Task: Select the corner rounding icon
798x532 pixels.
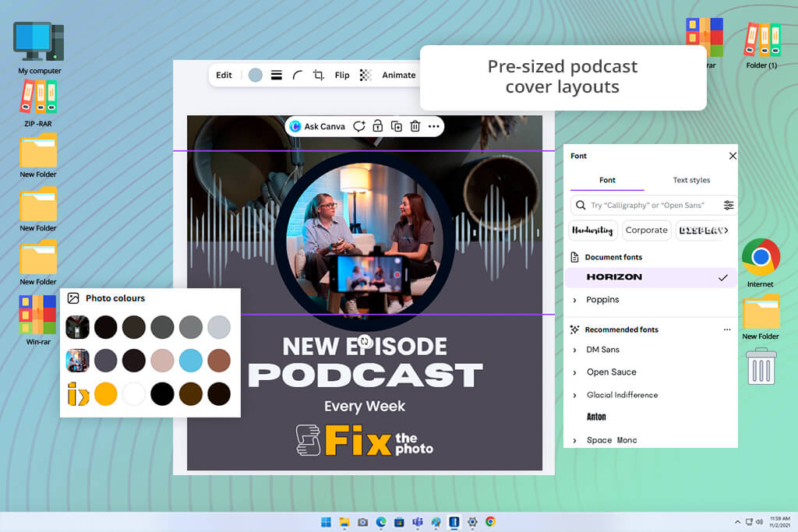Action: click(x=297, y=76)
